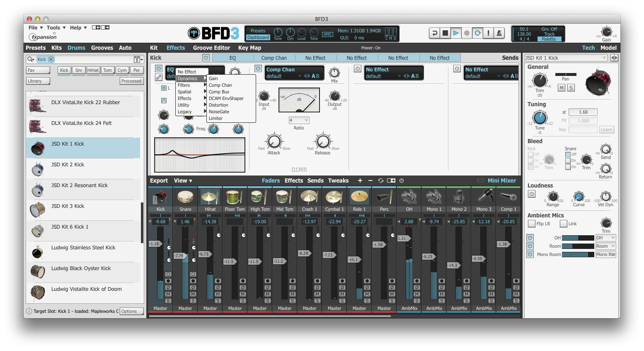Click the OH ambient mic level bar
The height and width of the screenshot is (351, 644).
pyautogui.click(x=578, y=238)
